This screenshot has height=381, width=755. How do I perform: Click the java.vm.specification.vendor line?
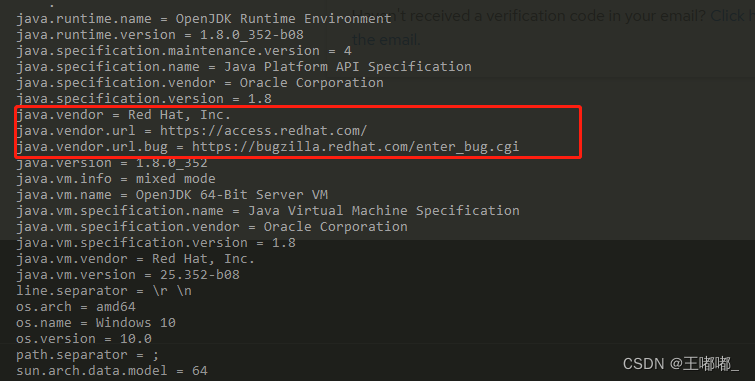tap(212, 226)
